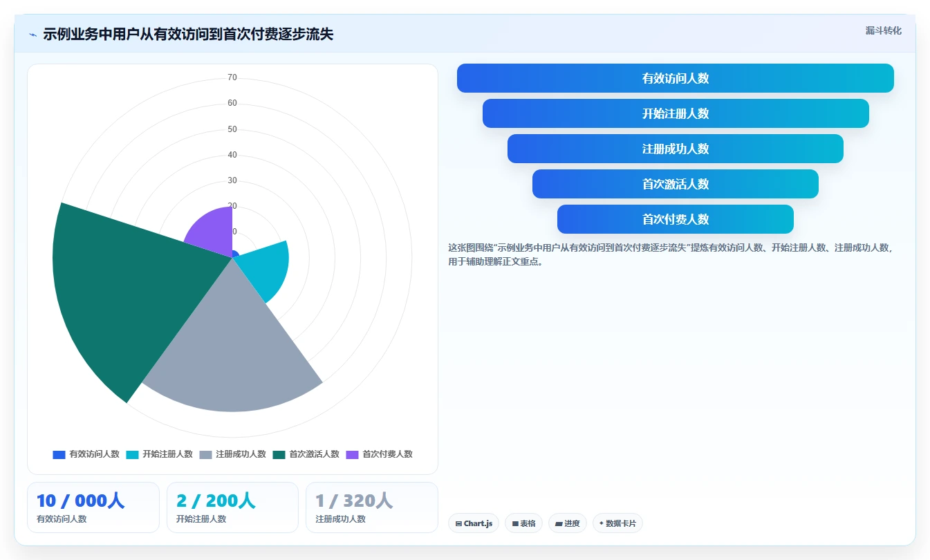
Task: Click the chart title 示例业务中用户从有效访问到首次付费逐步流失
Action: coord(188,35)
